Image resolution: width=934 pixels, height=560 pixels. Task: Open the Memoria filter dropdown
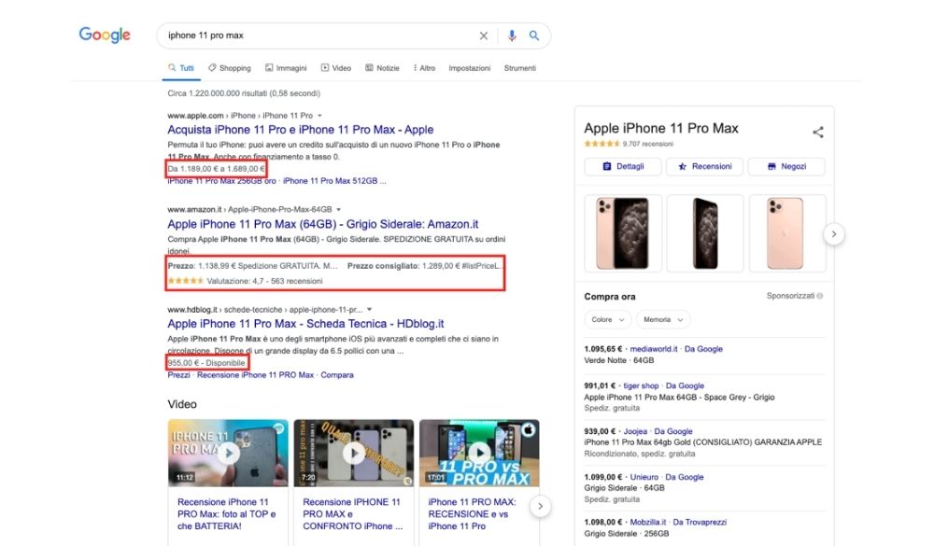coord(663,319)
